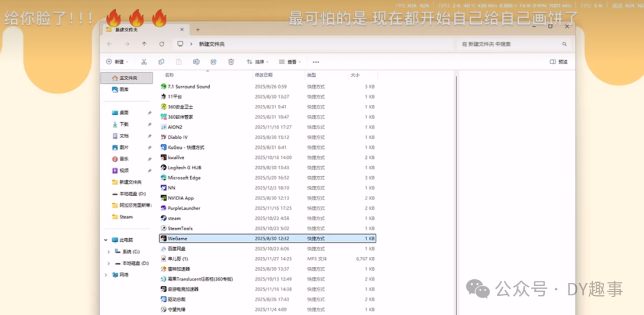Click 新建文件夹 in the address bar
The image size is (644, 315).
(212, 44)
